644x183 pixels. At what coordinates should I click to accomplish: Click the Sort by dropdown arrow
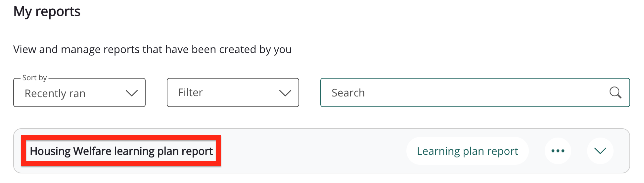(132, 93)
